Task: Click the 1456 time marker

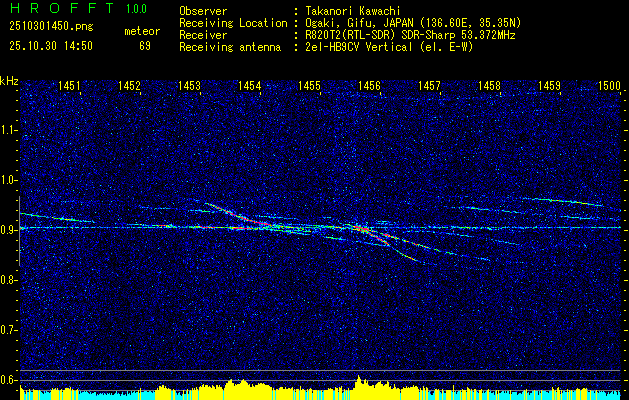Action: coord(369,85)
